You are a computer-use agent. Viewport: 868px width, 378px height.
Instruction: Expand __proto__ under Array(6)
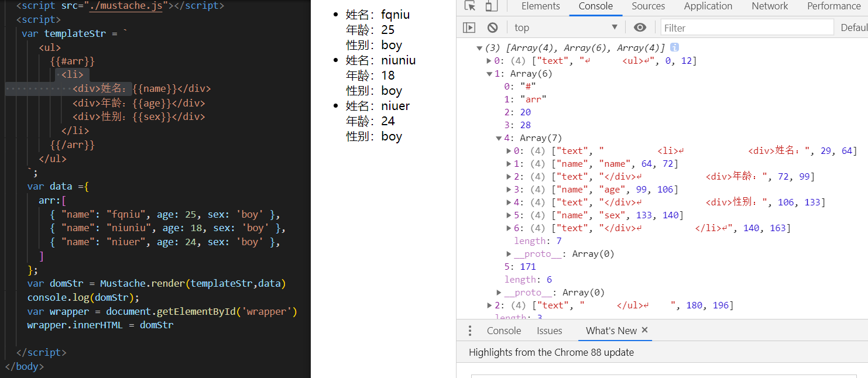click(x=499, y=293)
